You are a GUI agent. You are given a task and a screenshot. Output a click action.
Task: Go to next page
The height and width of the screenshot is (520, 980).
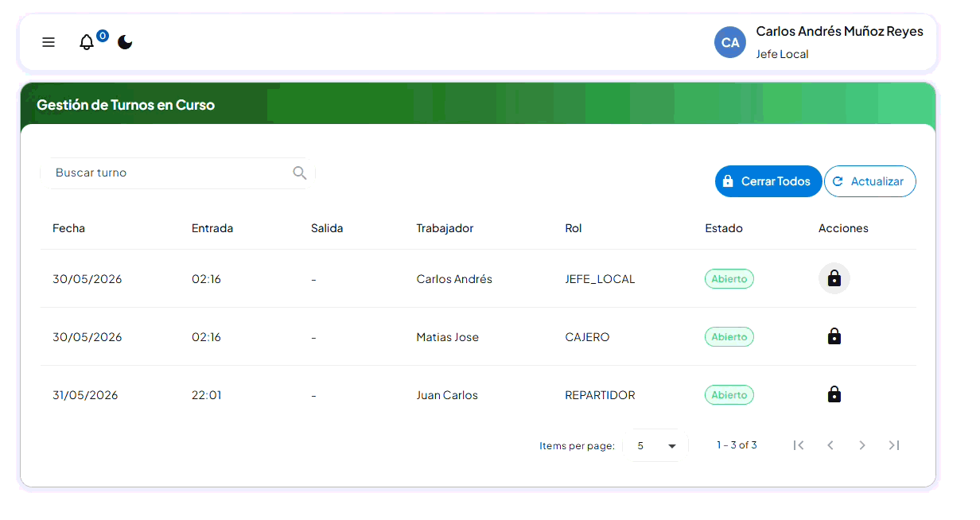point(862,445)
